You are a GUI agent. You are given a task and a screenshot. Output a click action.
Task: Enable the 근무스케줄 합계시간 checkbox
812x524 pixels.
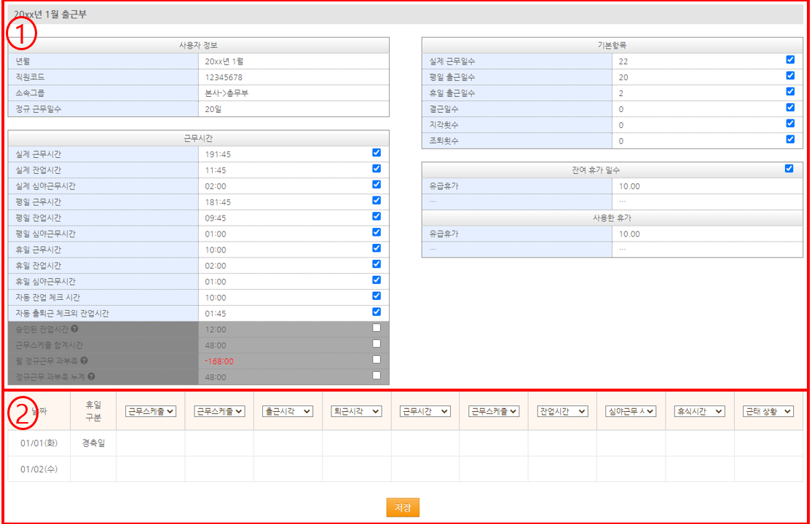[x=377, y=344]
